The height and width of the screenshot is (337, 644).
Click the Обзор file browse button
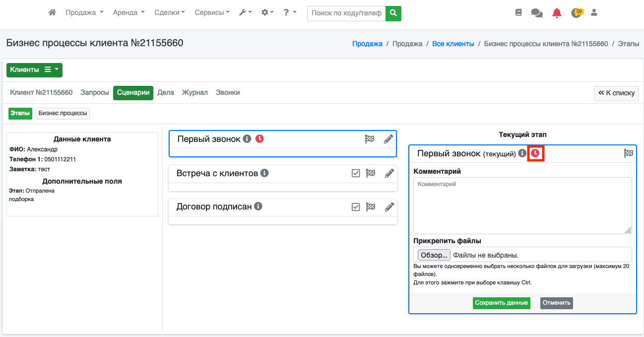(434, 255)
